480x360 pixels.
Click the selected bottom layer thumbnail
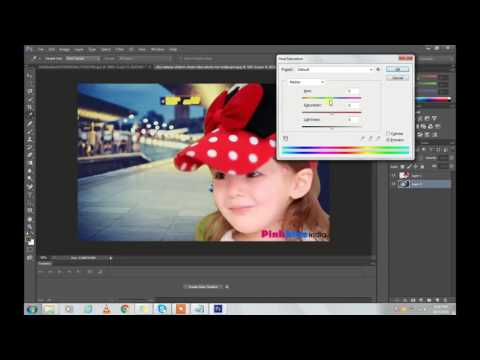(x=404, y=184)
